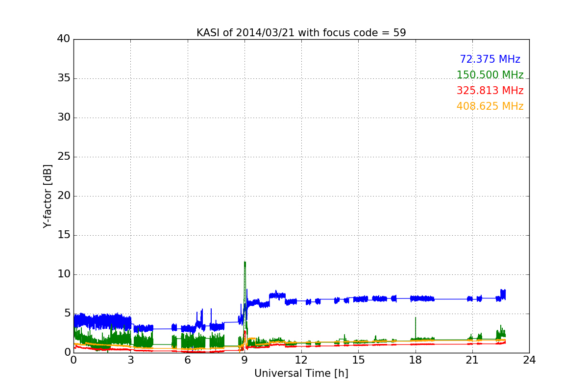
Task: Click the x-axis tick label 18
Action: click(x=416, y=360)
